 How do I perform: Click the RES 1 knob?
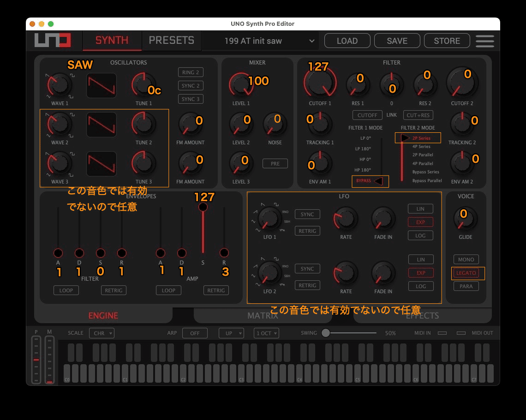[358, 85]
